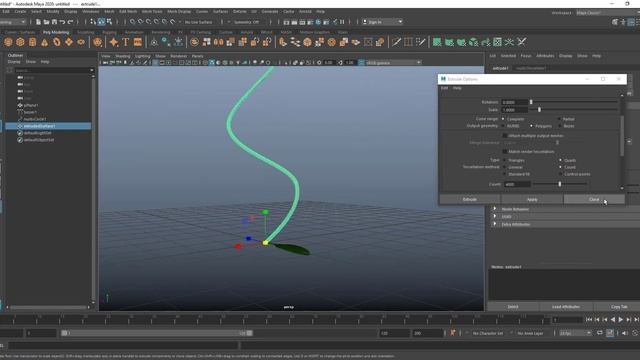Screen dimensions: 640x360
Task: Click the Copy Tab button
Action: coord(619,307)
